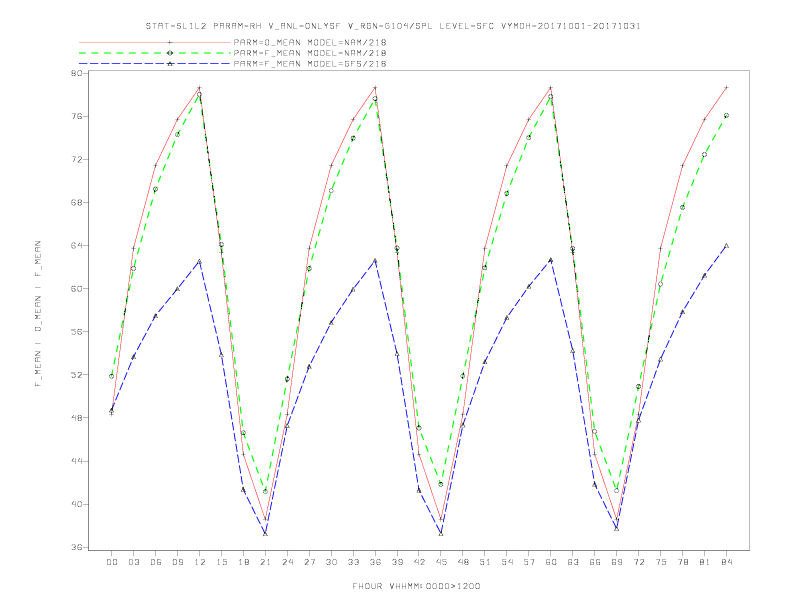The image size is (792, 612).
Task: Click the y-axis tick label 40
Action: (x=77, y=504)
